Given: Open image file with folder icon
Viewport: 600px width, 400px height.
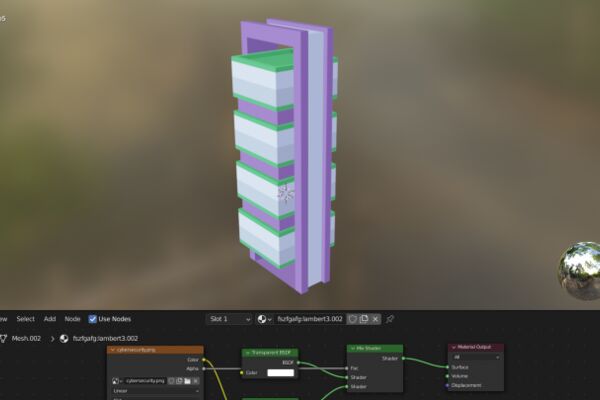Looking at the screenshot, I should tap(188, 381).
